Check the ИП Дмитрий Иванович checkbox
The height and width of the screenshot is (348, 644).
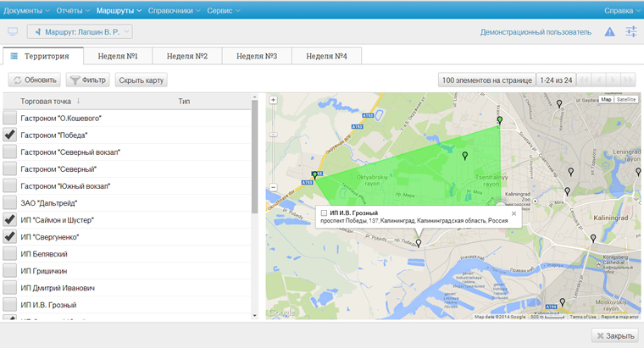10,288
